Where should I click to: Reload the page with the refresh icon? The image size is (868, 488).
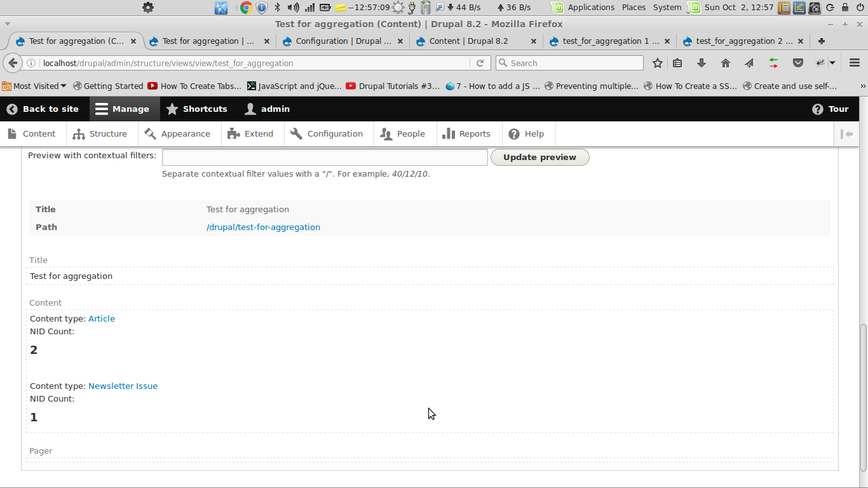(x=481, y=63)
